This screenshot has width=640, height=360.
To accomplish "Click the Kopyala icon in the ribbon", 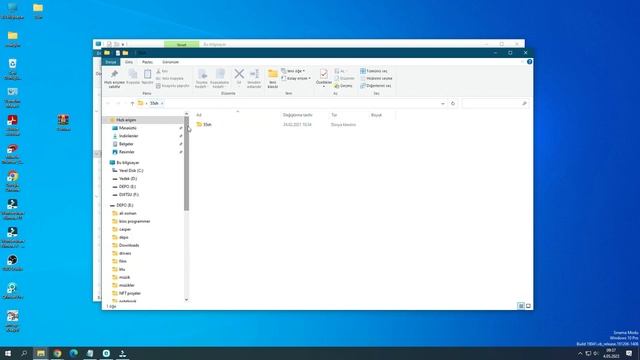I will [x=133, y=74].
